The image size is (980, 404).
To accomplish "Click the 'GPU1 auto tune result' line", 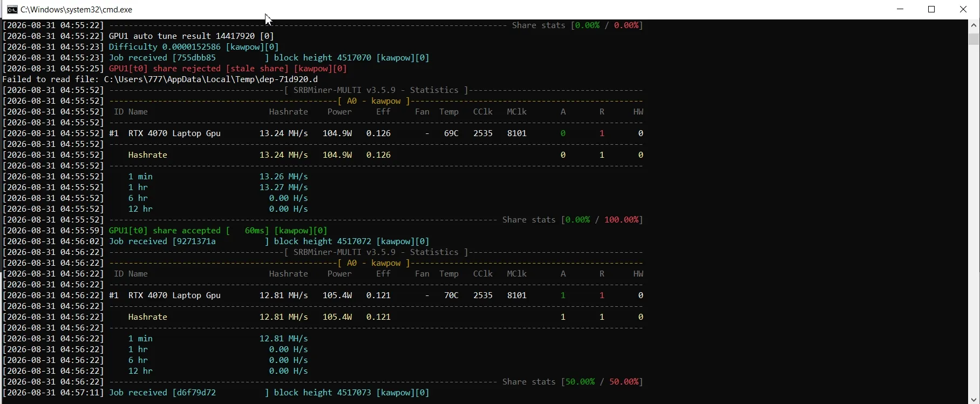I will (x=192, y=36).
